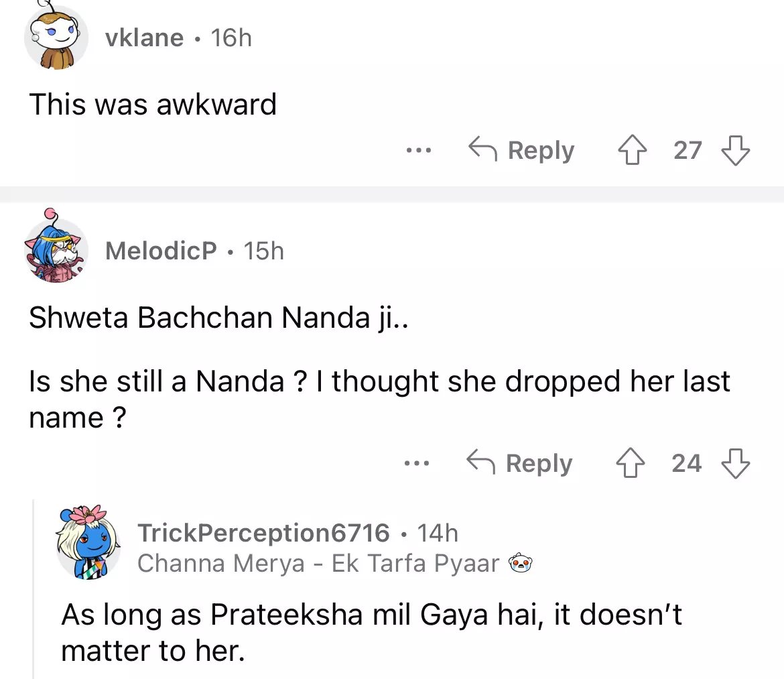The image size is (784, 679).
Task: Reply to MelodicP's comment
Action: (x=520, y=463)
